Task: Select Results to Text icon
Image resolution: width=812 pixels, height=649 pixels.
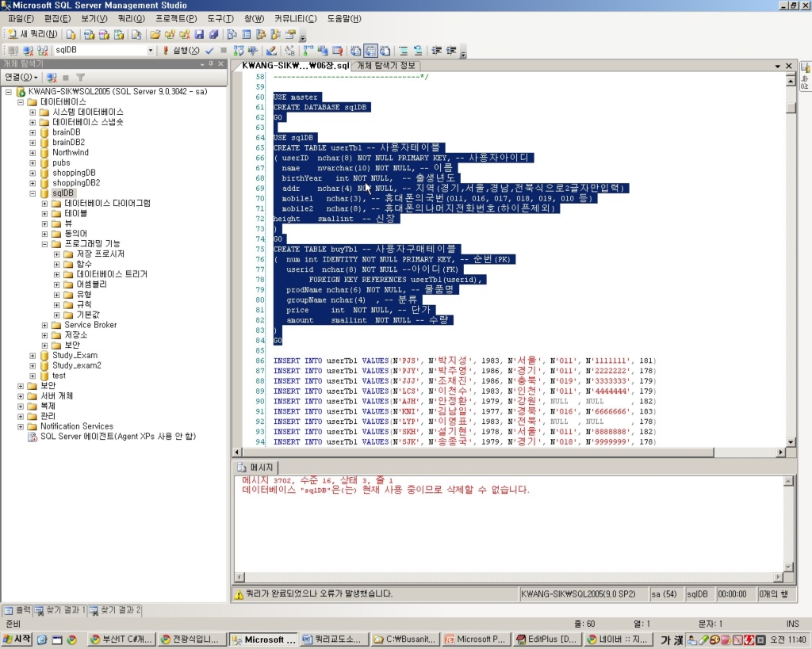Action: point(355,50)
